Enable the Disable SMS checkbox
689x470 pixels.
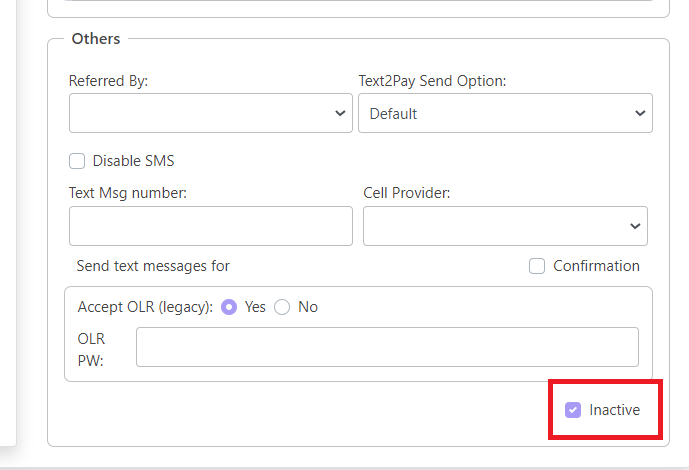click(77, 161)
